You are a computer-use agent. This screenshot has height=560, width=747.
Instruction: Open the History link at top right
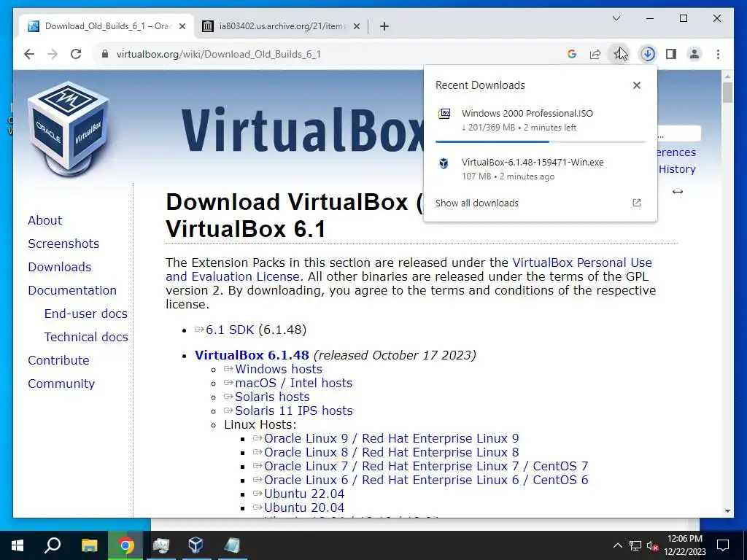pyautogui.click(x=677, y=169)
